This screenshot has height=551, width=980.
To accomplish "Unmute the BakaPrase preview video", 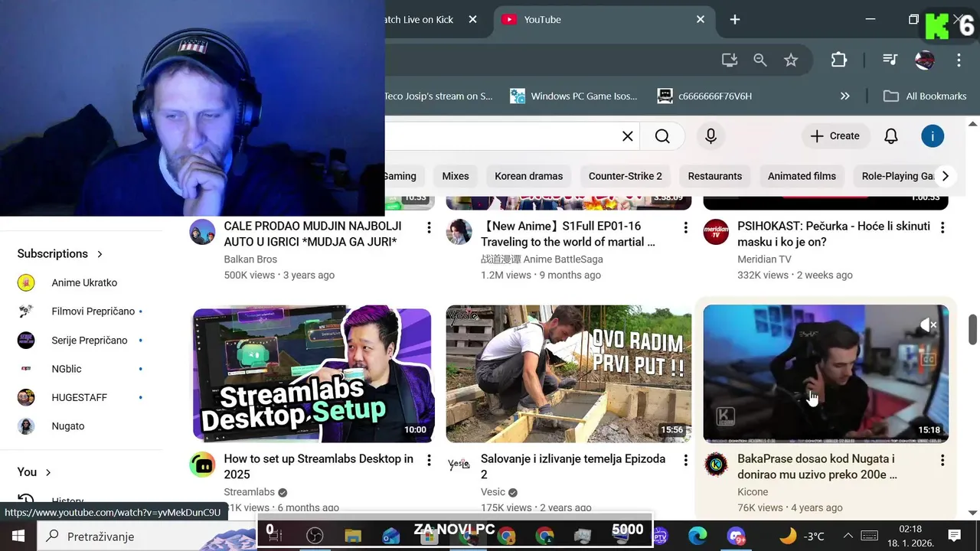I will (929, 325).
